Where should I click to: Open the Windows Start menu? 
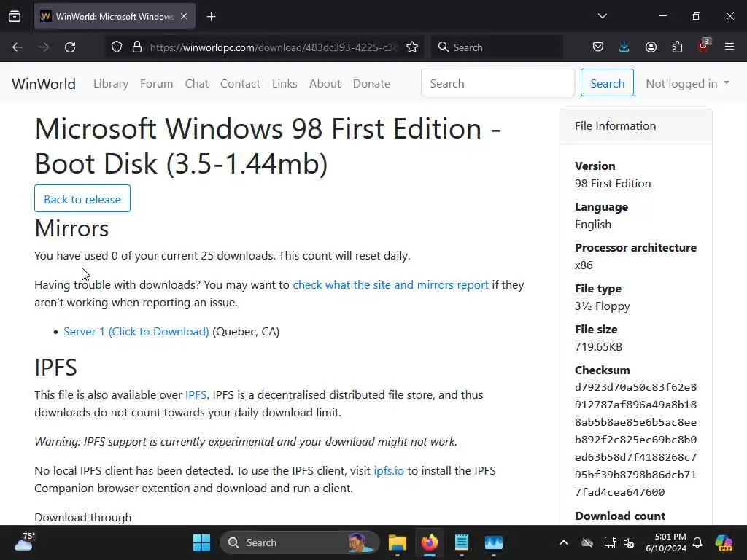point(201,542)
